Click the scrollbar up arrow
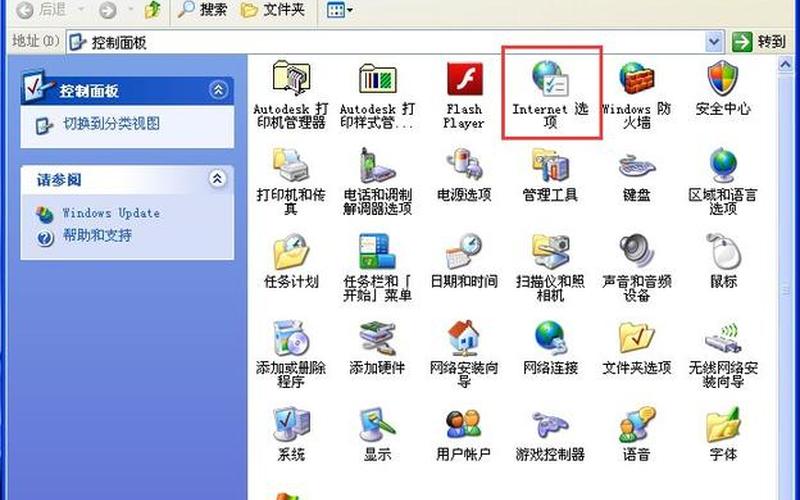The image size is (800, 500). (x=786, y=64)
